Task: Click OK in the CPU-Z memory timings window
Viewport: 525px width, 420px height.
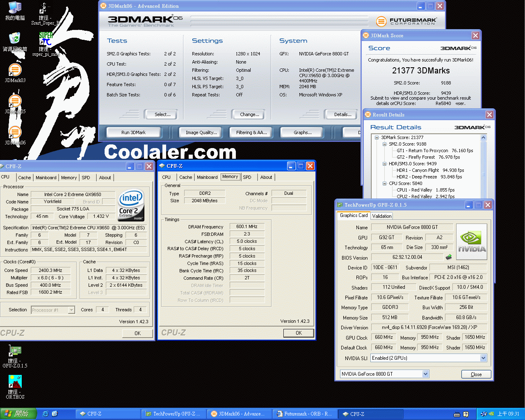Action: [299, 333]
